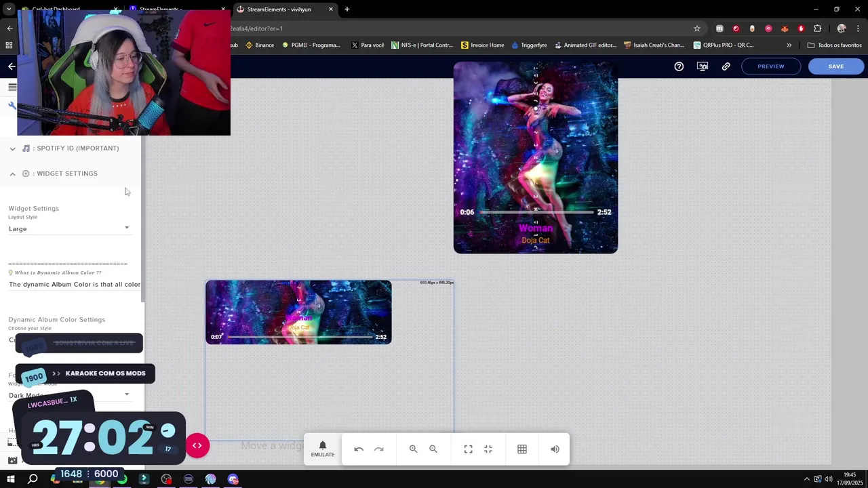Open a new browser tab
868x488 pixels.
point(347,9)
